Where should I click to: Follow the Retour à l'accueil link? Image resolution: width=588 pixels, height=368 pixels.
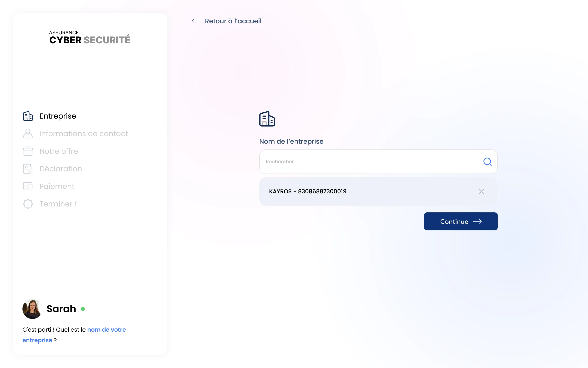tap(233, 21)
